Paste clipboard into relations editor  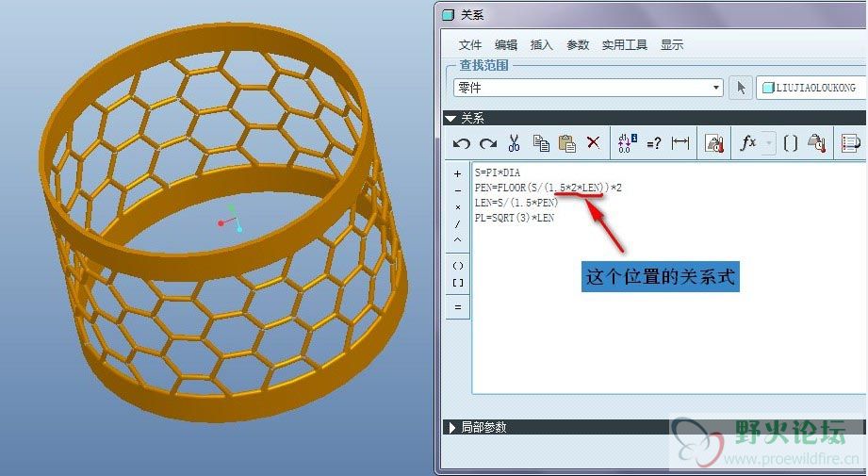566,143
